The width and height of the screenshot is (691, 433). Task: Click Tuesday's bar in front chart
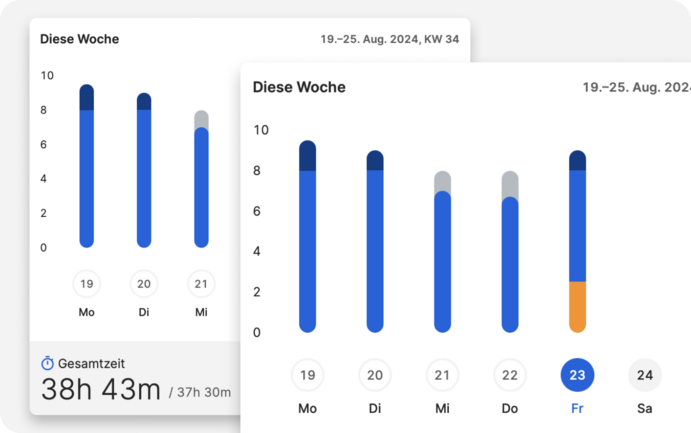coord(375,245)
